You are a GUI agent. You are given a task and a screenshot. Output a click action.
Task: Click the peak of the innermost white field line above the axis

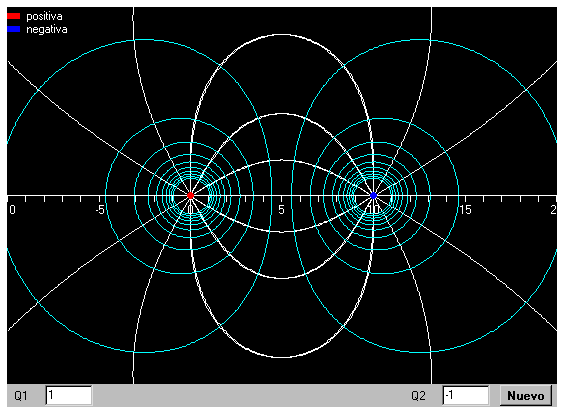(x=282, y=160)
